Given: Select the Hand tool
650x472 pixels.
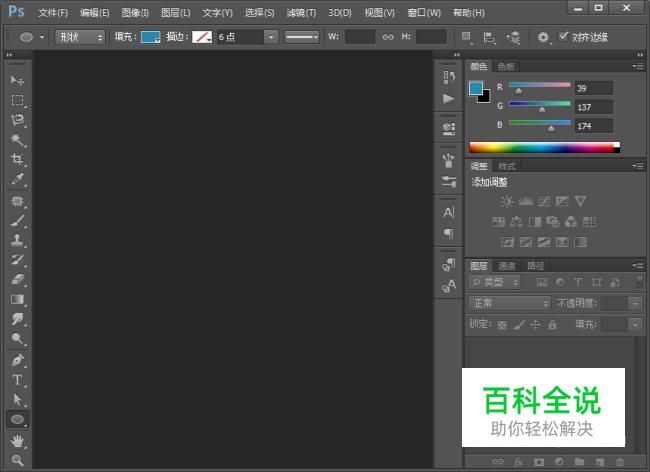Looking at the screenshot, I should [x=17, y=441].
